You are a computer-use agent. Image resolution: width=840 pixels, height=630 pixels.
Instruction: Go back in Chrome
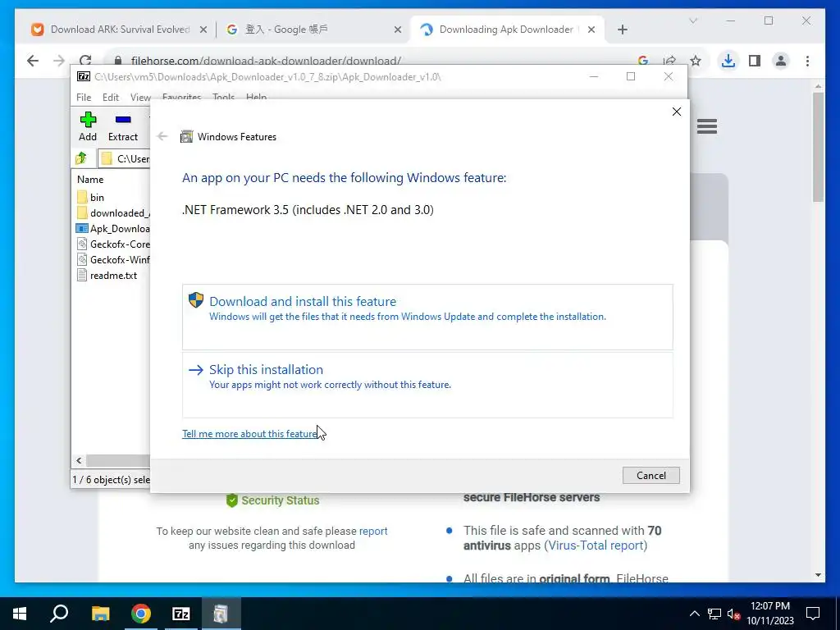(x=33, y=61)
